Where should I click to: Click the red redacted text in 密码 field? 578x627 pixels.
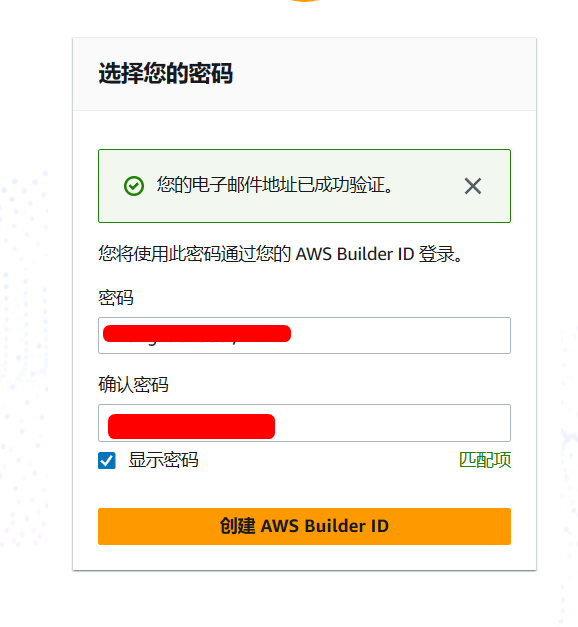click(x=197, y=333)
